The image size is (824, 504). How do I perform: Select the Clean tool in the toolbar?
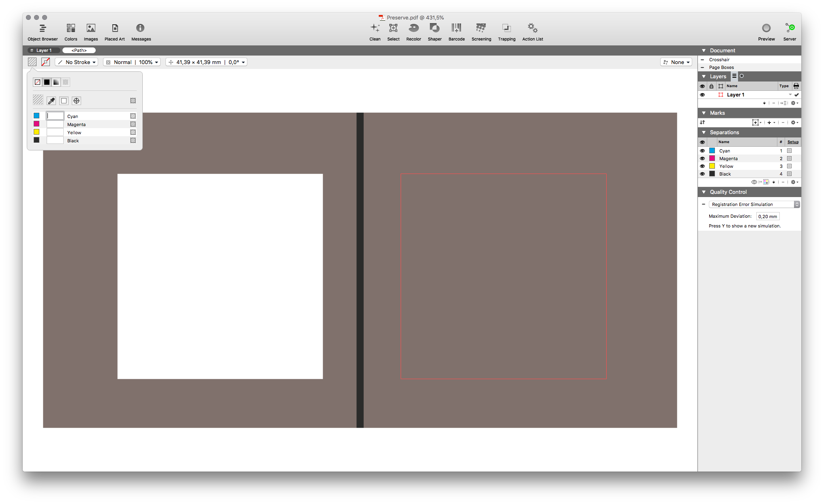coord(374,32)
